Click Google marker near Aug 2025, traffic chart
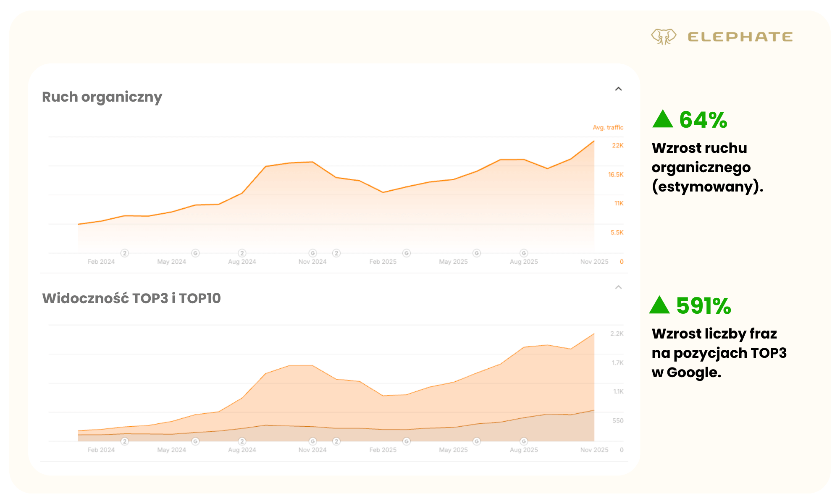840x504 pixels. coord(524,253)
